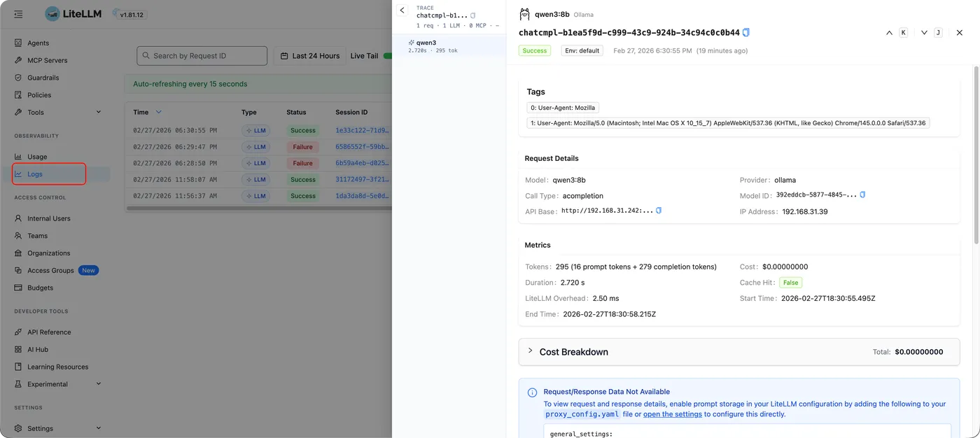Copy the Model ID value
This screenshot has height=438, width=980.
click(862, 195)
